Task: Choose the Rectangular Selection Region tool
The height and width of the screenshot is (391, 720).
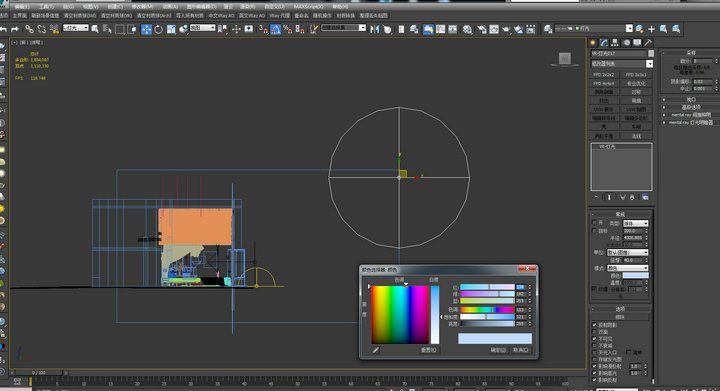Action: click(119, 29)
